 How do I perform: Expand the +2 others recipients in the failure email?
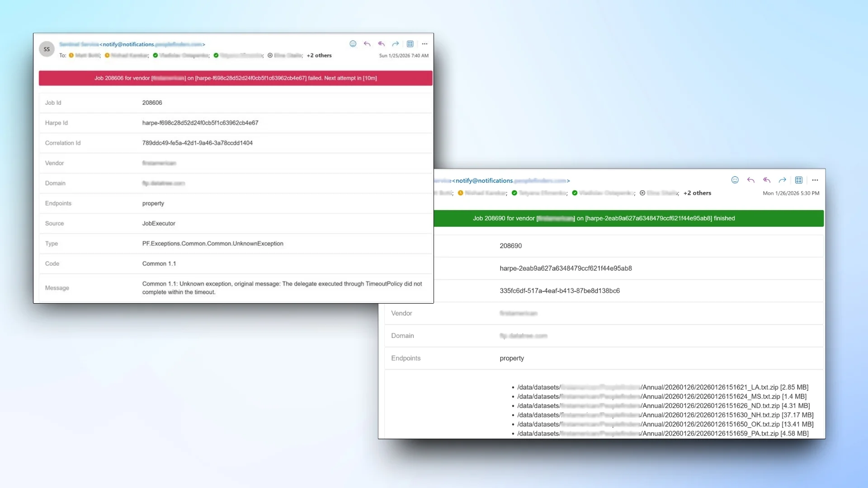click(x=319, y=55)
